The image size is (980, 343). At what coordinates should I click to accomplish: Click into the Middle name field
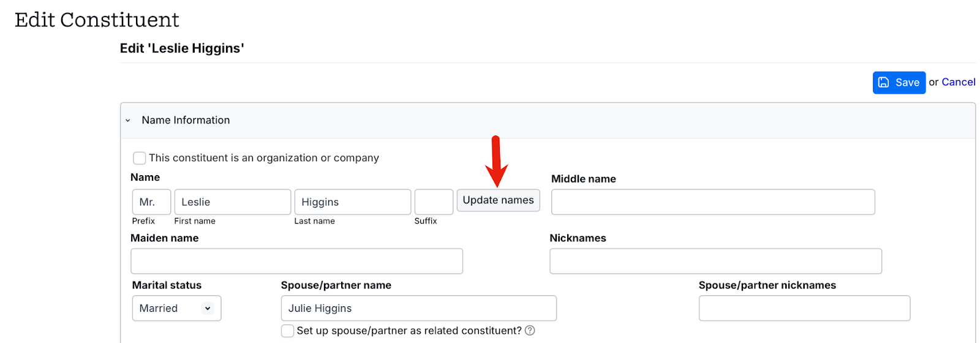[x=712, y=202]
